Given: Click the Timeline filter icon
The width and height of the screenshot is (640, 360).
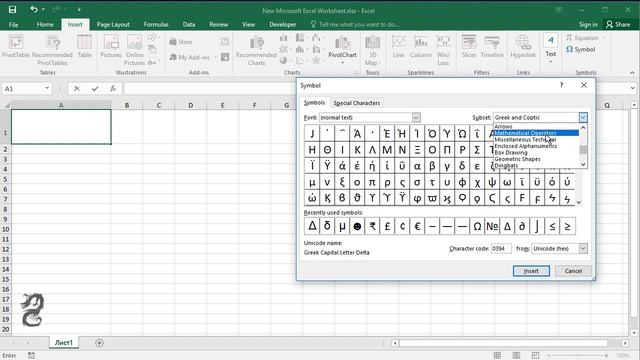Looking at the screenshot, I should pyautogui.click(x=492, y=46).
